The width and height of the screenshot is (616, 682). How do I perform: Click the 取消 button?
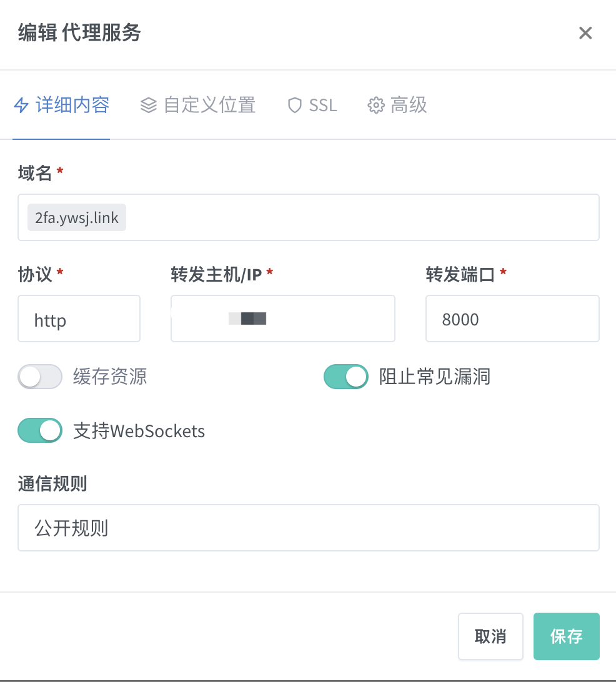490,636
